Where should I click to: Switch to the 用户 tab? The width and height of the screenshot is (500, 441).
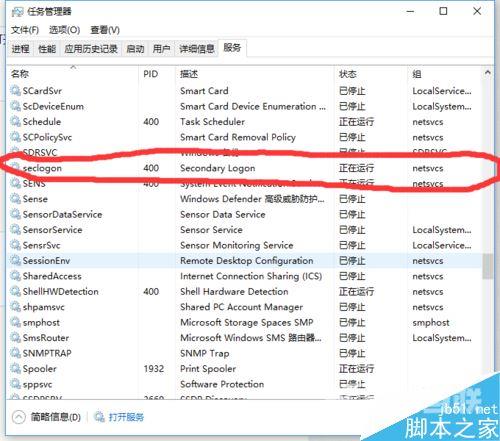(x=161, y=49)
